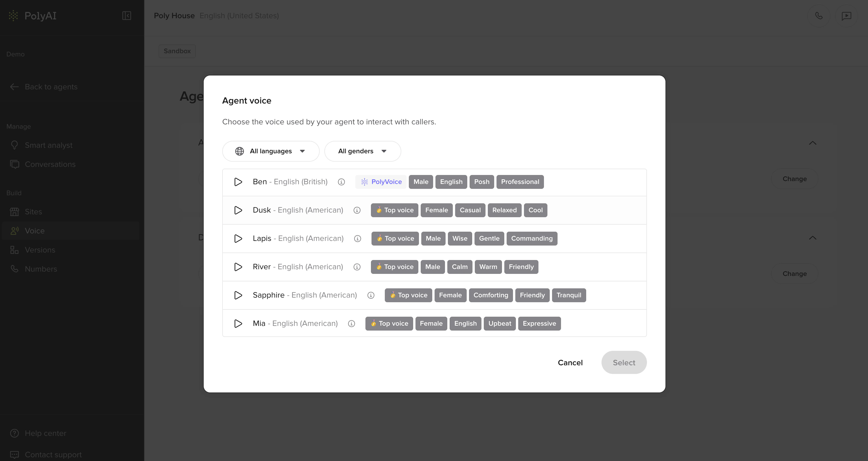868x461 pixels.
Task: Open the Smart analyst section
Action: 49,145
